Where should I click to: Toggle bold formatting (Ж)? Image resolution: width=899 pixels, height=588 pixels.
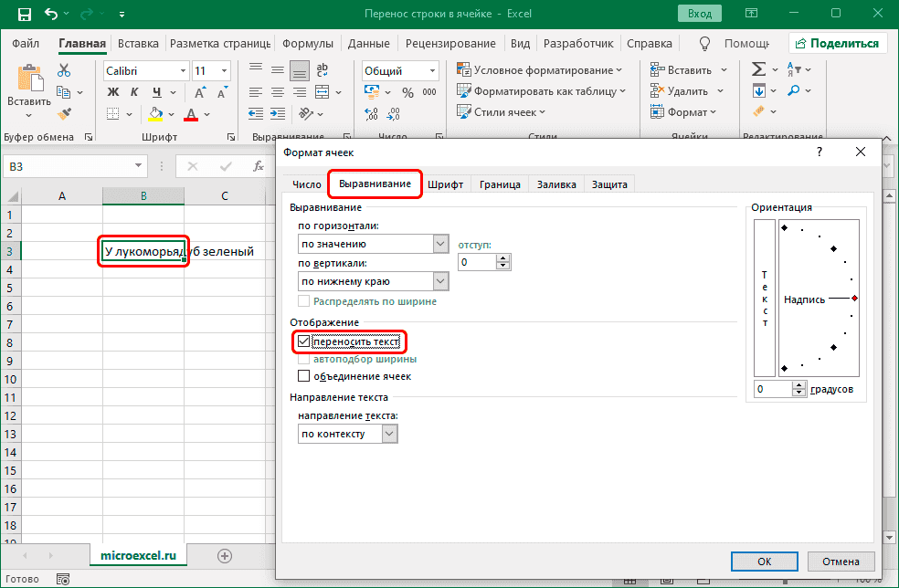113,92
